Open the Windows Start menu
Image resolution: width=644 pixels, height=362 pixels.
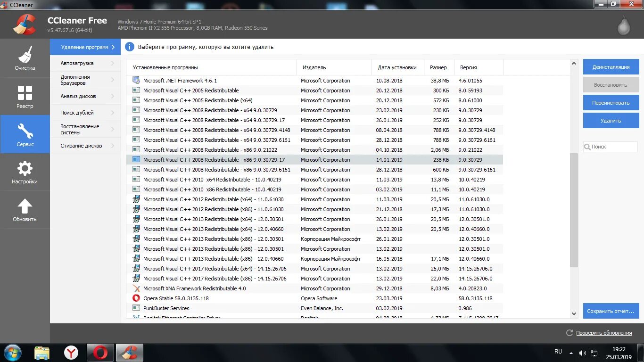pyautogui.click(x=13, y=352)
